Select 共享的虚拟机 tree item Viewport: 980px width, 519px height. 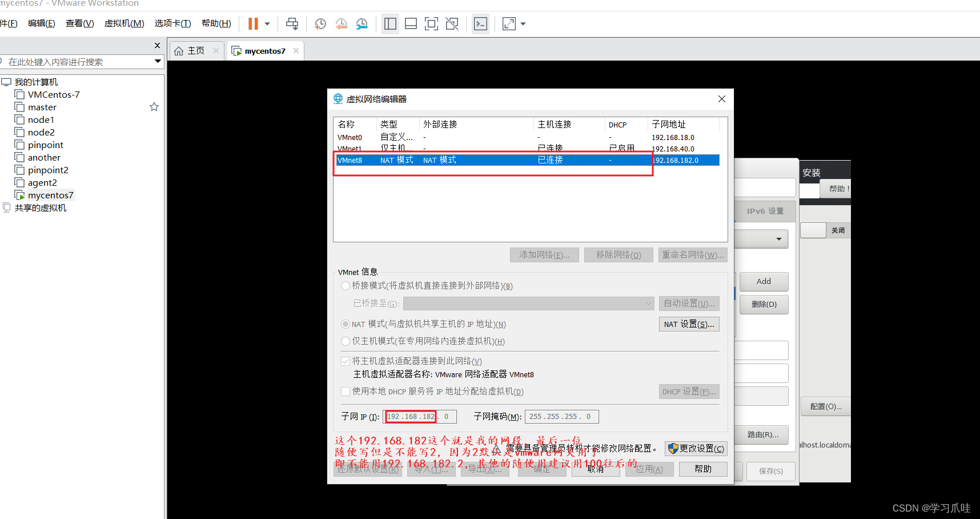[x=40, y=208]
